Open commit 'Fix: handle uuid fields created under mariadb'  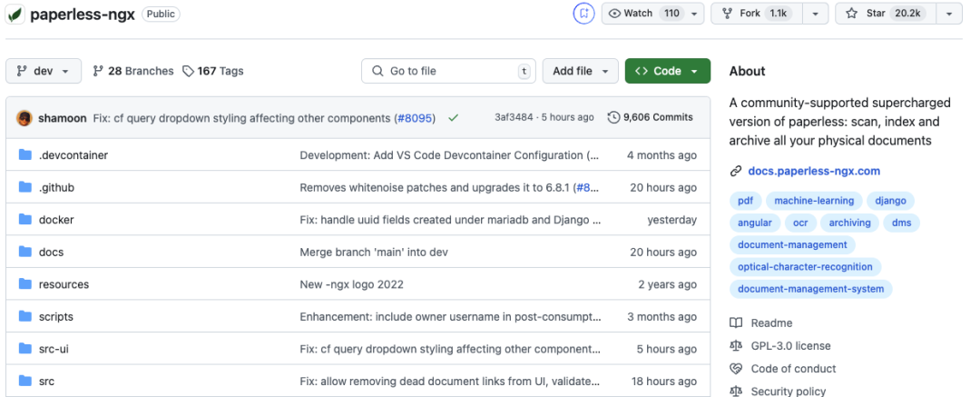tap(451, 220)
